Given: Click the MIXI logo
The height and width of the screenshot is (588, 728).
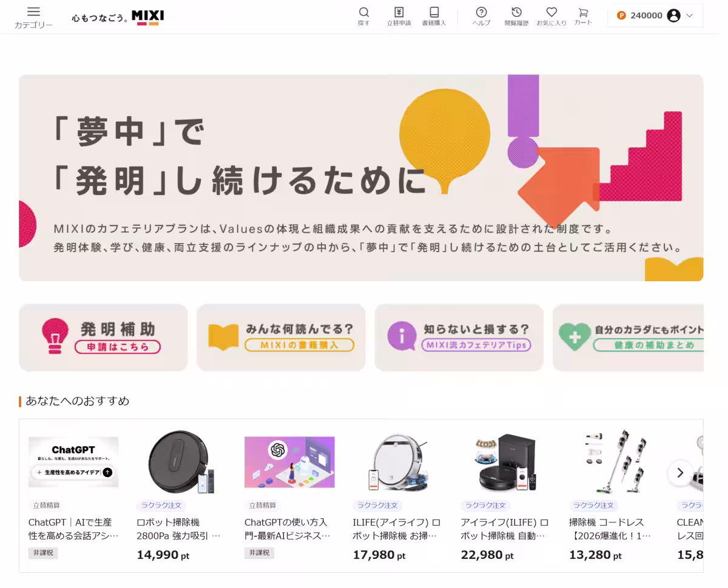Looking at the screenshot, I should 147,16.
